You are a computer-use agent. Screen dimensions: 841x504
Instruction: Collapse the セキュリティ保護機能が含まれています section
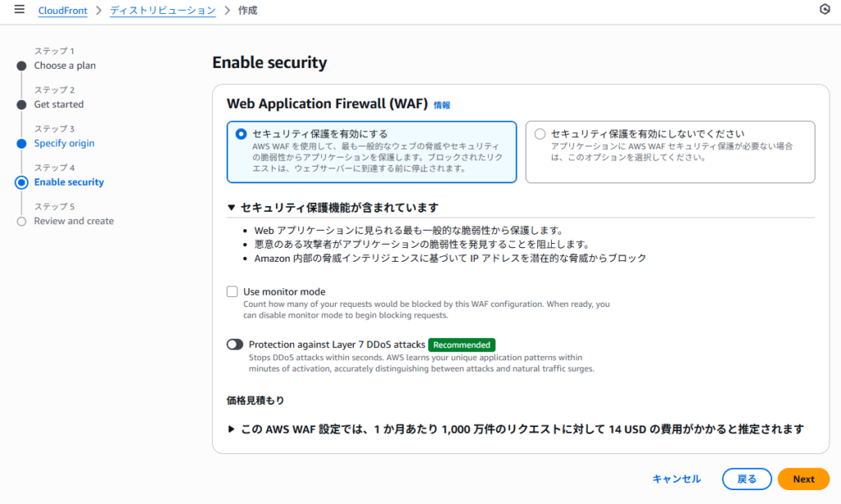(x=232, y=208)
